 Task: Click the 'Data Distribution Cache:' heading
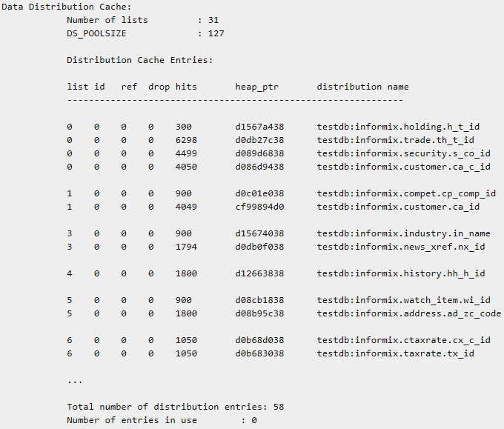(x=66, y=7)
